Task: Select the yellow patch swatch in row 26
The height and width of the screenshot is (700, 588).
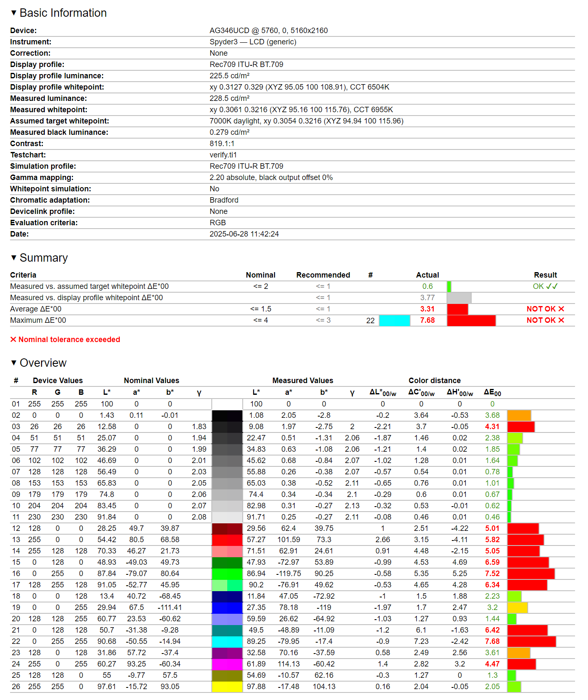Action: (227, 687)
